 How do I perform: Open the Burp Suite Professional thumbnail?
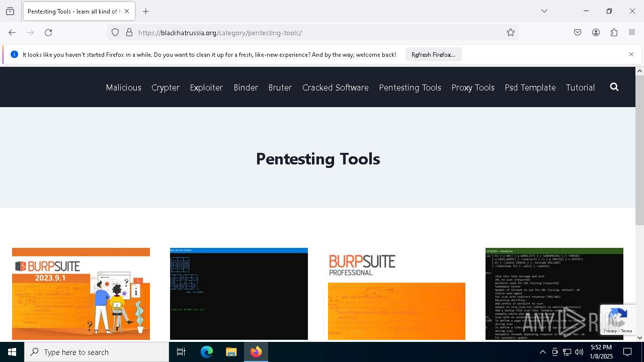point(396,294)
